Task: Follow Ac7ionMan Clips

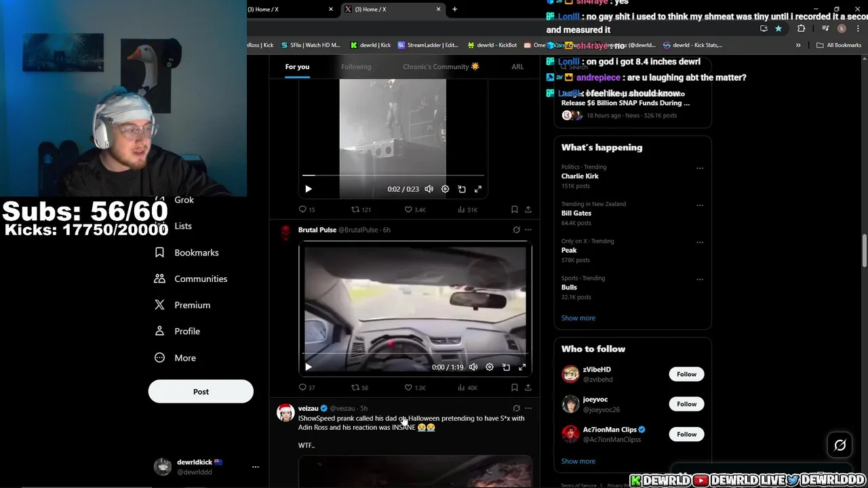Action: coord(686,434)
